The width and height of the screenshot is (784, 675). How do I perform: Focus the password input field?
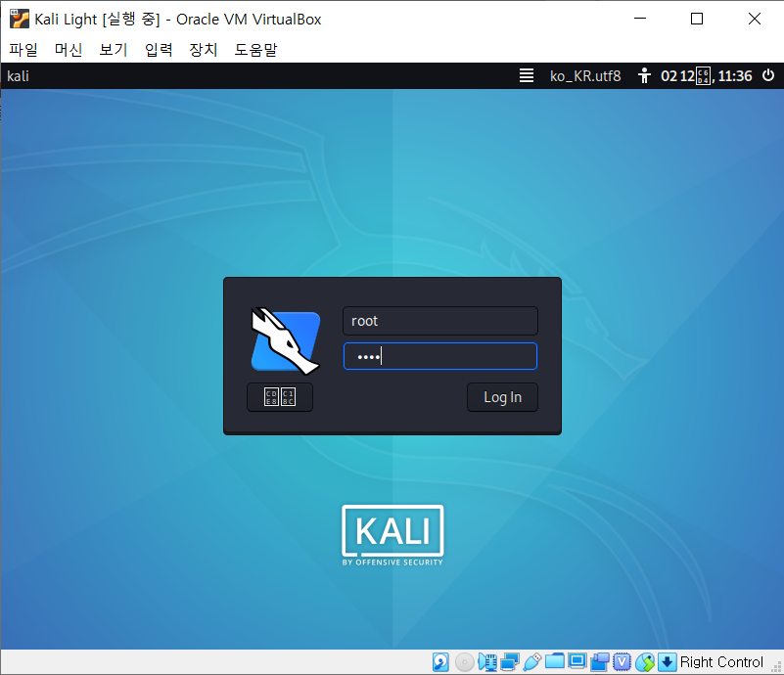pyautogui.click(x=440, y=356)
